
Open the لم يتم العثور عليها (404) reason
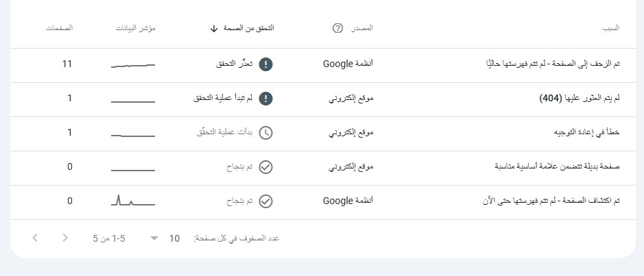click(580, 99)
